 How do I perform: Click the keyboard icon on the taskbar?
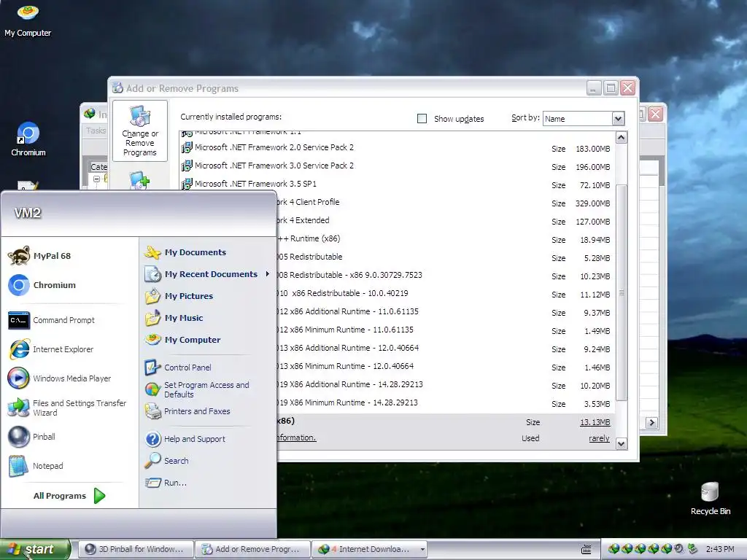click(587, 550)
